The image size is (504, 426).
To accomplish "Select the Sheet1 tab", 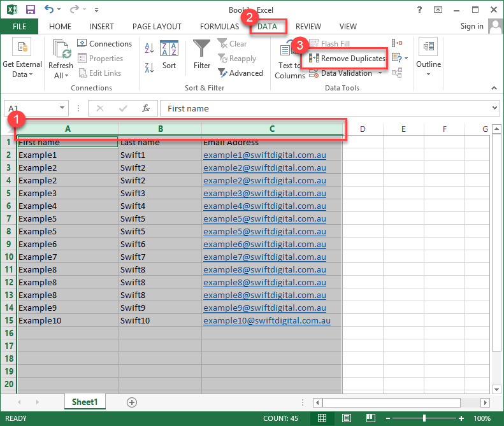I will (x=85, y=402).
